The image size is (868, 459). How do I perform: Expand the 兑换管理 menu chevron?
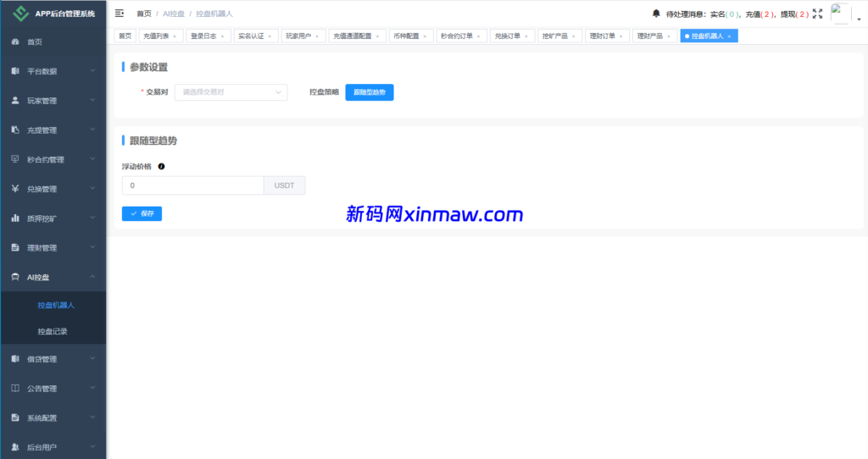click(x=92, y=188)
